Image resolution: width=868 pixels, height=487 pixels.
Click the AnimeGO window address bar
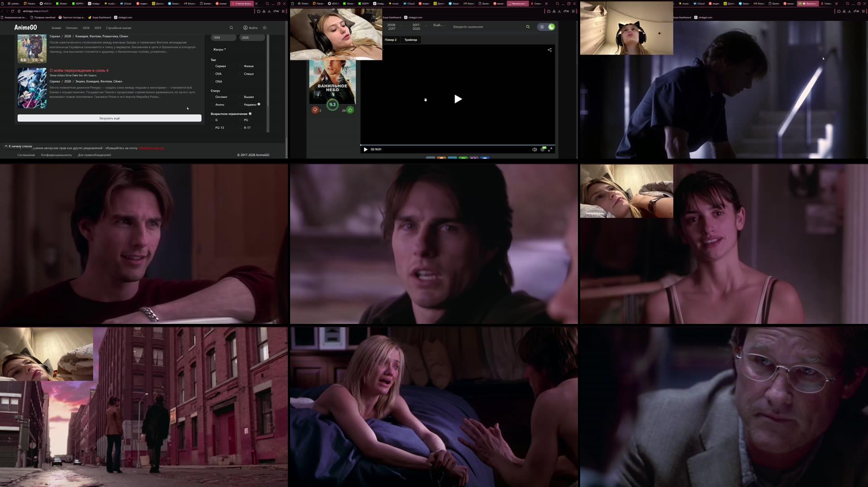pyautogui.click(x=136, y=11)
